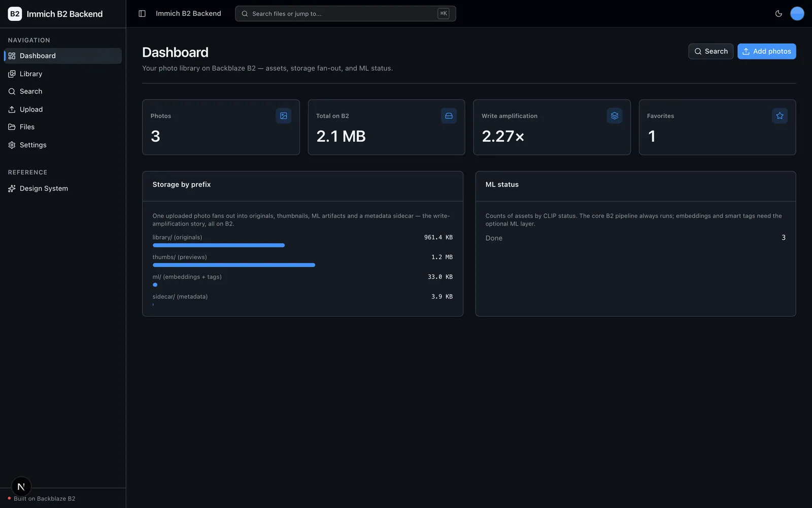Image resolution: width=812 pixels, height=508 pixels.
Task: Click the ml/ embeddings progress dot
Action: click(x=155, y=285)
